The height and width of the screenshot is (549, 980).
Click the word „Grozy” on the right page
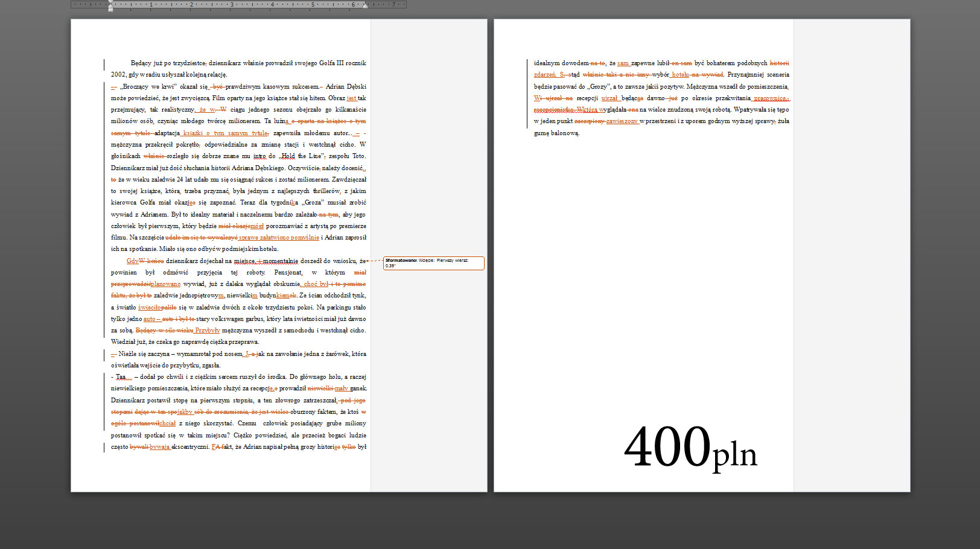pyautogui.click(x=598, y=87)
